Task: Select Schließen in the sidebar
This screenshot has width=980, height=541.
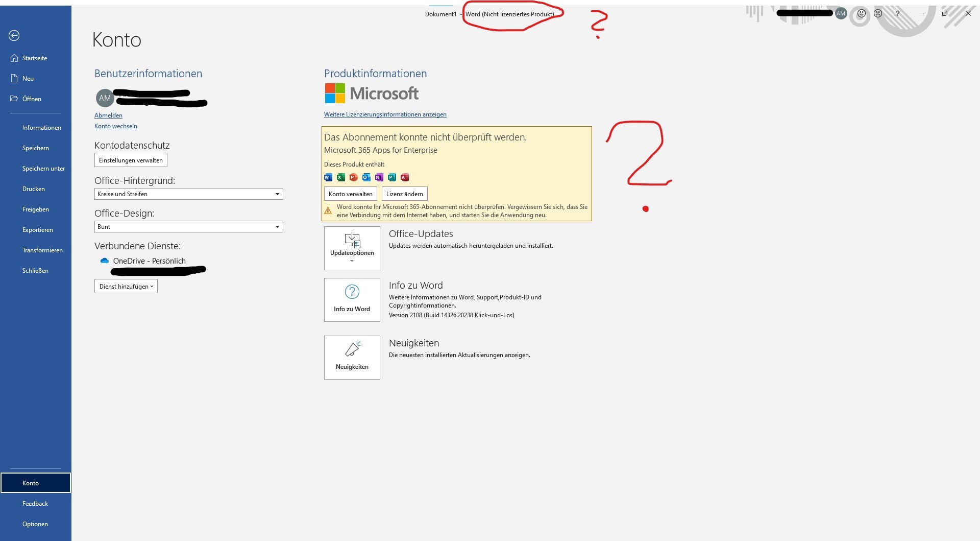Action: 36,271
